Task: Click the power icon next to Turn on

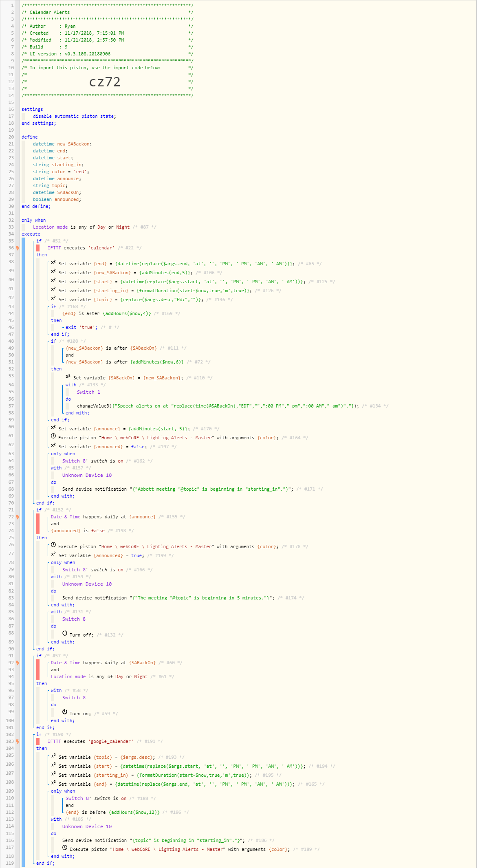Action: pos(65,712)
